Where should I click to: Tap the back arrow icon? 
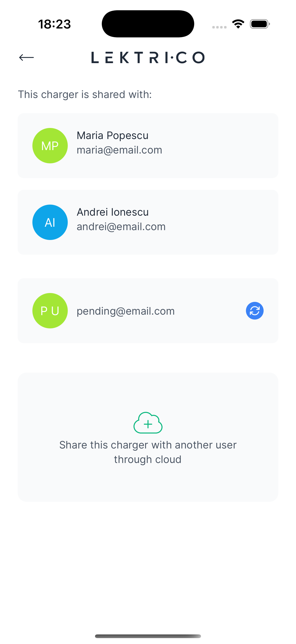point(27,57)
